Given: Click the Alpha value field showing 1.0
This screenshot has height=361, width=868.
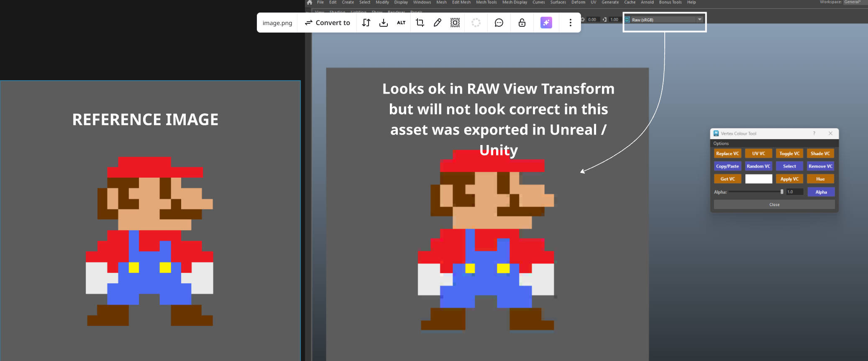Looking at the screenshot, I should click(794, 192).
